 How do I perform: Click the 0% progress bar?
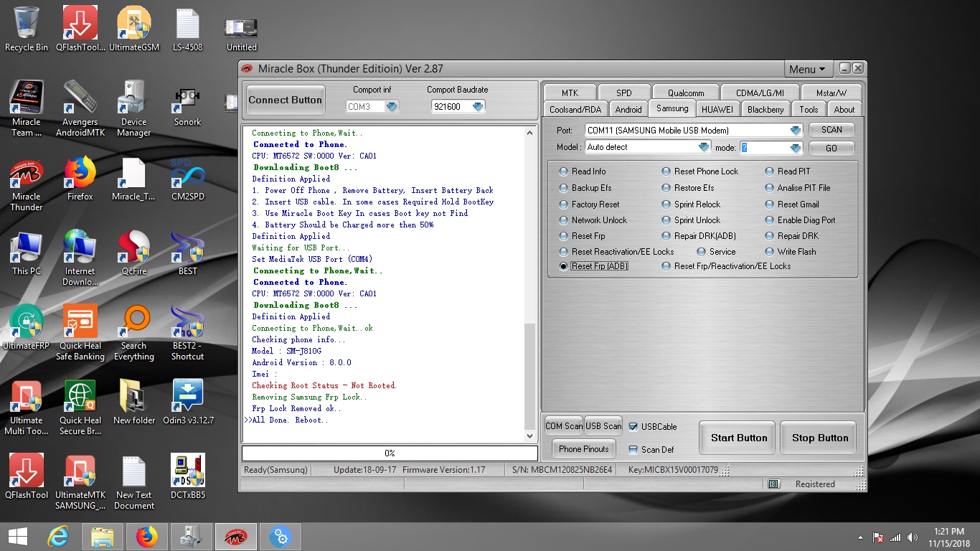click(x=390, y=453)
